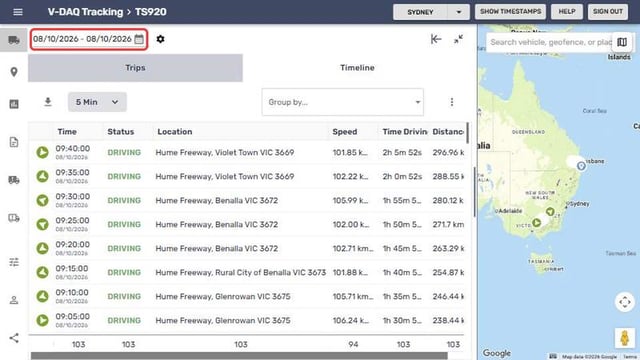Select the 102.71 km speed cell

tap(353, 248)
